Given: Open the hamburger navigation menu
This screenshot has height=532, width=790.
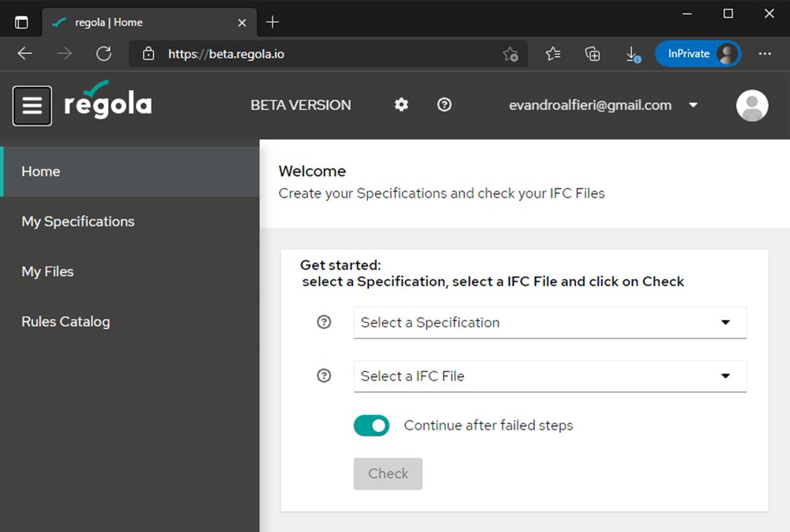Looking at the screenshot, I should click(x=32, y=105).
